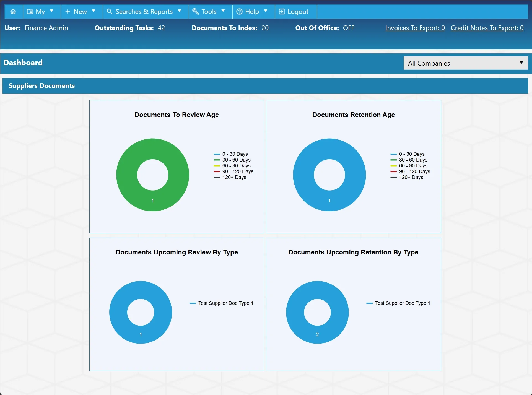Click the Logout exit icon

pos(282,12)
